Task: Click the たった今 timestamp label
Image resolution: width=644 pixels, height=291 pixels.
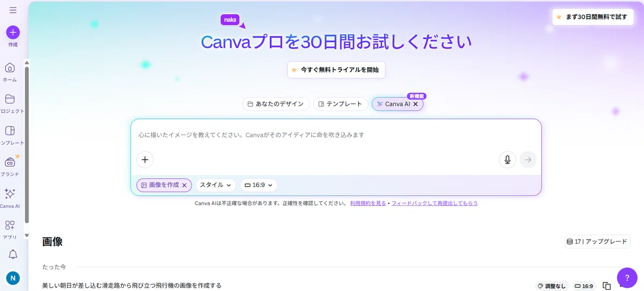Action: click(54, 266)
